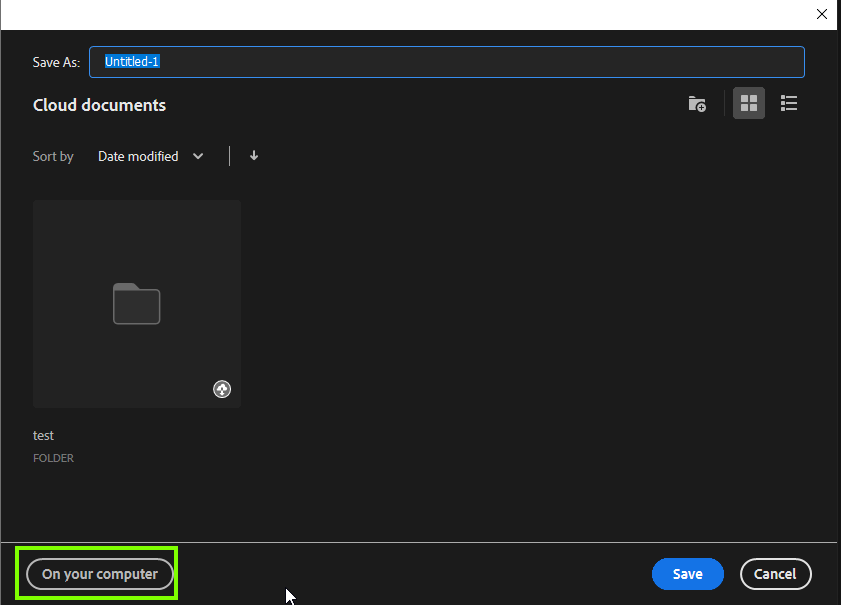Click the Save As label
Image resolution: width=841 pixels, height=605 pixels.
tap(55, 61)
